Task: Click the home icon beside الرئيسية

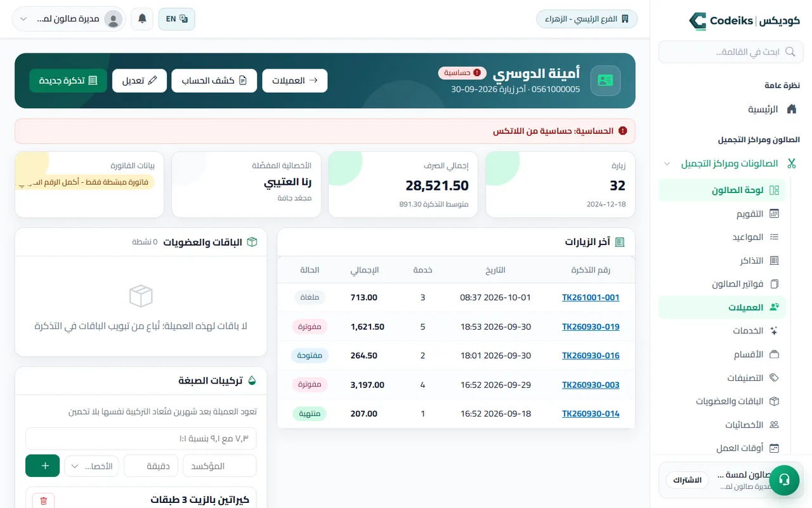Action: (x=791, y=109)
